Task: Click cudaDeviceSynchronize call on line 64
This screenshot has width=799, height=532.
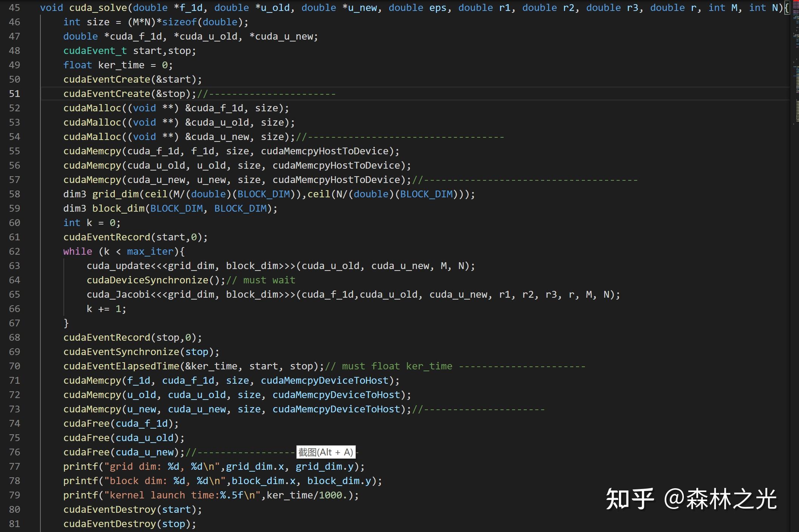Action: [147, 280]
